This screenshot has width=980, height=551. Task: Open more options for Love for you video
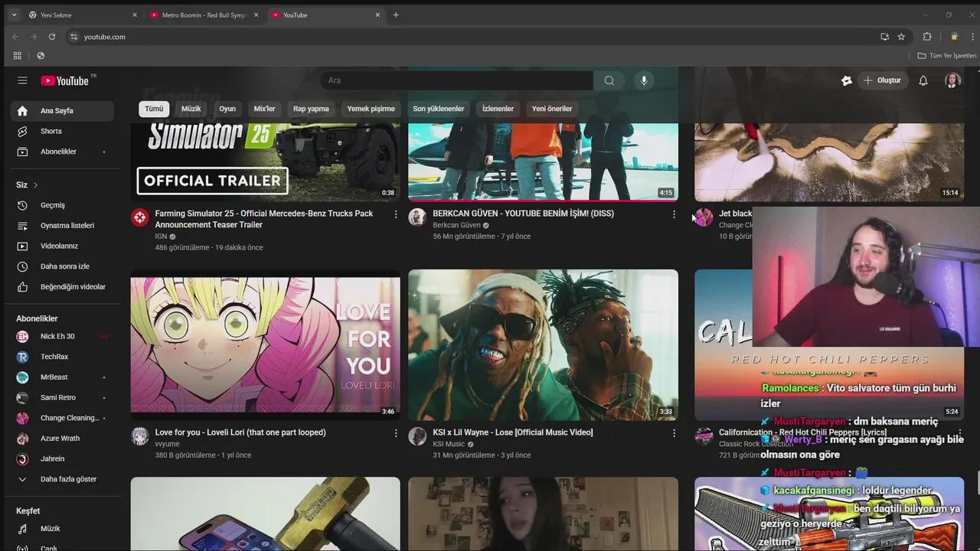[x=396, y=433]
